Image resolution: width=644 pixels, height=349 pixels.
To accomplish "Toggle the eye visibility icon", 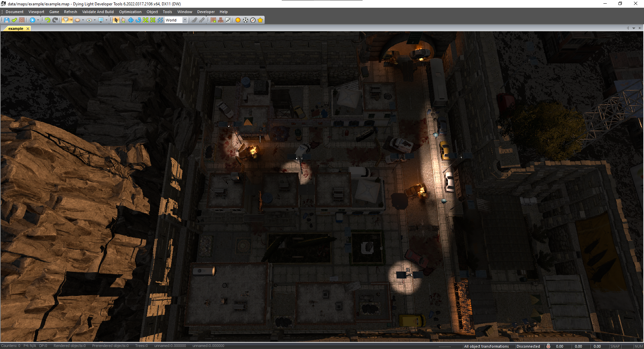I will click(89, 20).
